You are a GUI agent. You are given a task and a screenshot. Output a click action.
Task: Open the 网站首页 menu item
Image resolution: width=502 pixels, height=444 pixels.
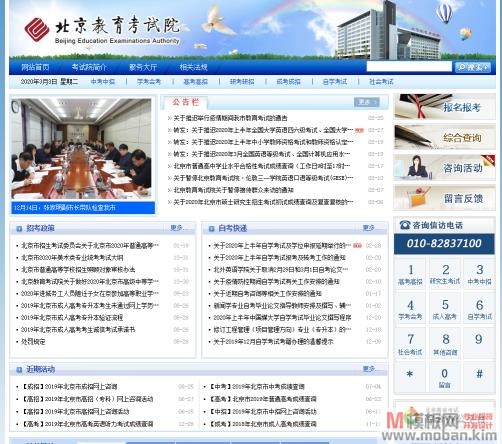point(35,67)
